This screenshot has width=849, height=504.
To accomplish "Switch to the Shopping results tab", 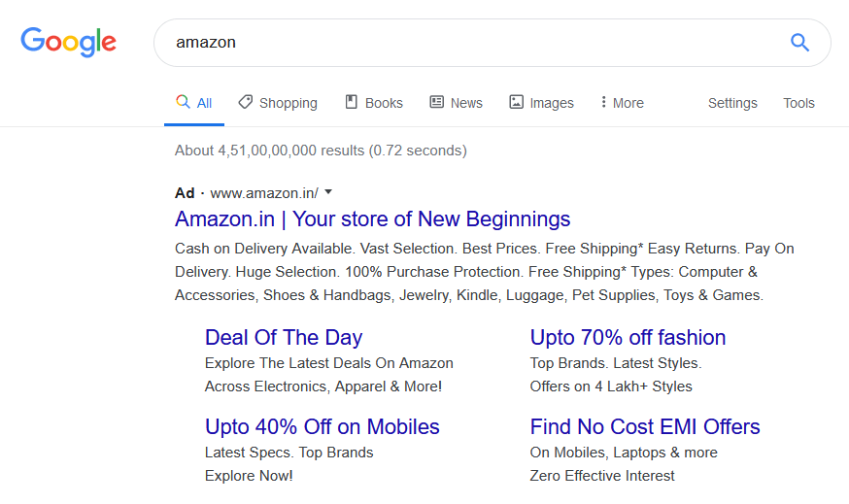I will (288, 103).
